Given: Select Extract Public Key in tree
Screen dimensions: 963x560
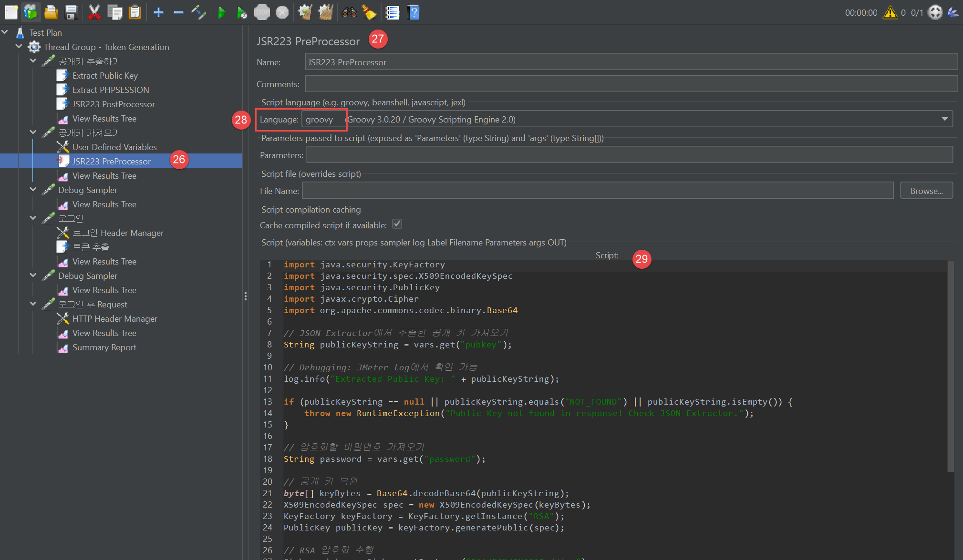Looking at the screenshot, I should [105, 75].
